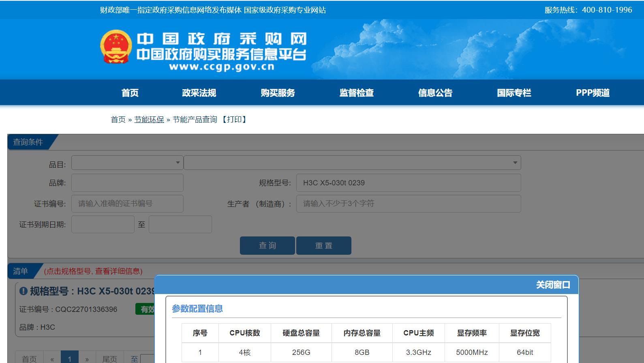
Task: Click the 规格型号 field with H3C X5-030t 0239
Action: tap(409, 183)
